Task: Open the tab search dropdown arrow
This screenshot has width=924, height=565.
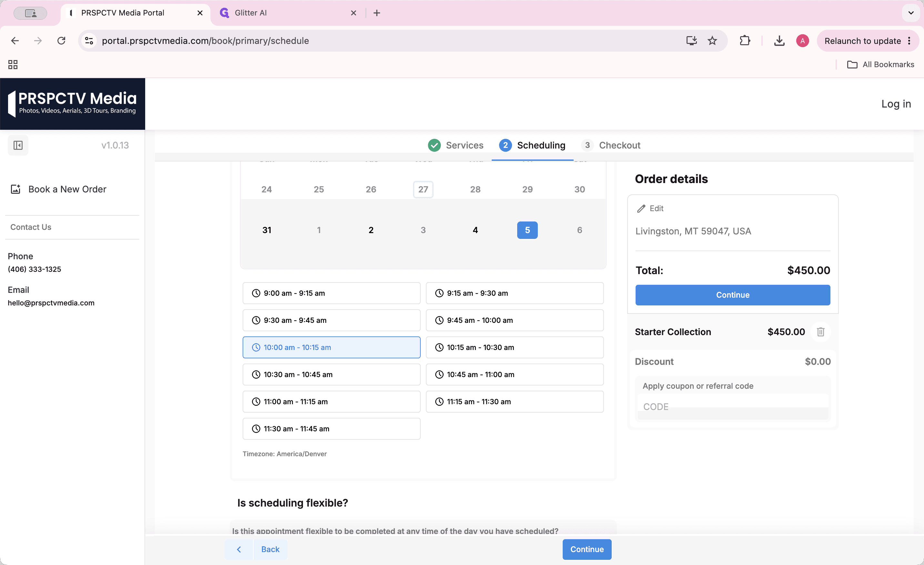Action: pos(910,13)
